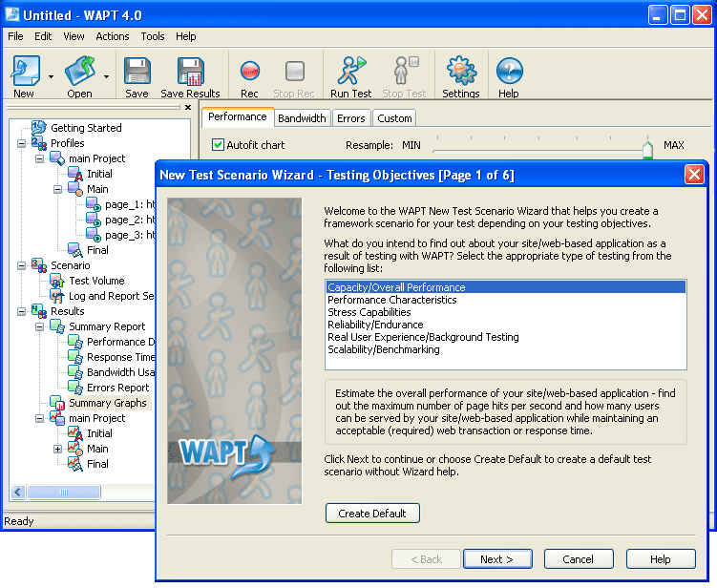
Task: Start recording with the Rec icon
Action: pos(250,71)
